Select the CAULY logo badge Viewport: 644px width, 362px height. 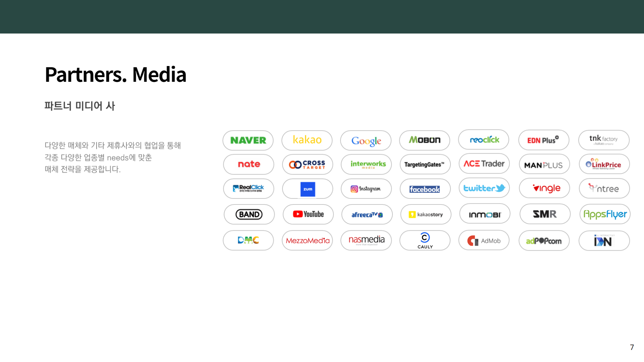[425, 240]
